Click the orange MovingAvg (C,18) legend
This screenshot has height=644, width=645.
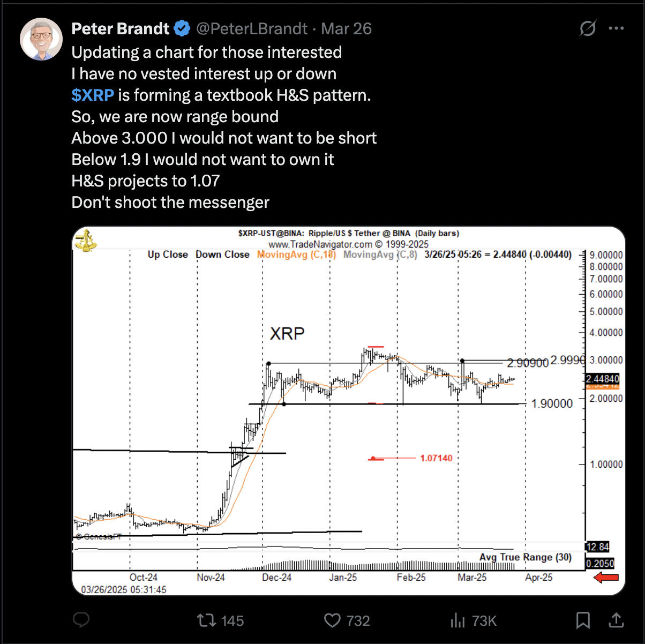pos(296,254)
